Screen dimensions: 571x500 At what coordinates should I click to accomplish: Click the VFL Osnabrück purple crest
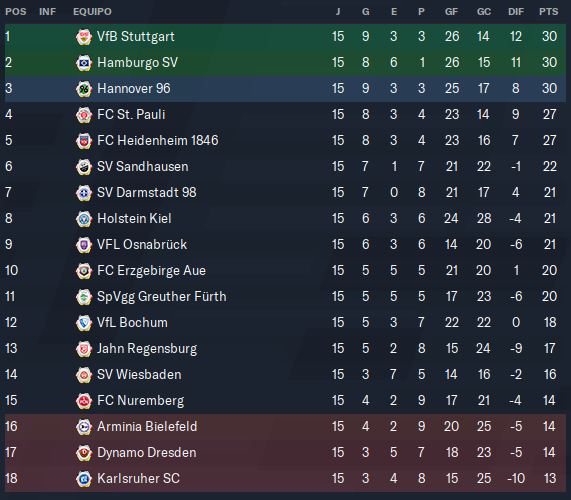pos(84,245)
